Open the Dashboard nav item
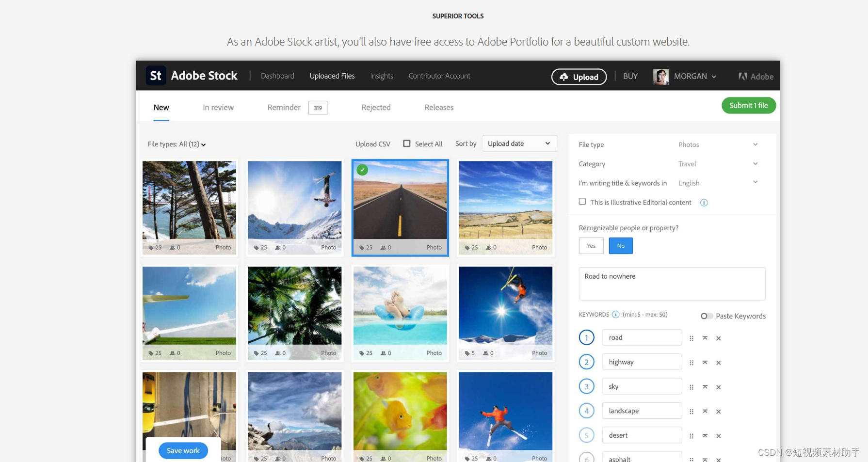Viewport: 868px width, 462px height. pos(277,76)
